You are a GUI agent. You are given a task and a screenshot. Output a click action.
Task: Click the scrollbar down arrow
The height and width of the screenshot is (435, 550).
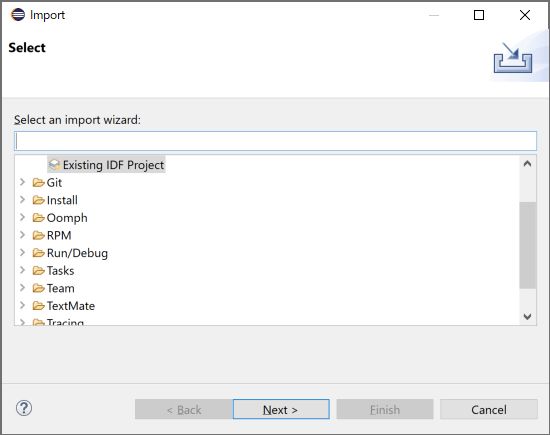[527, 316]
